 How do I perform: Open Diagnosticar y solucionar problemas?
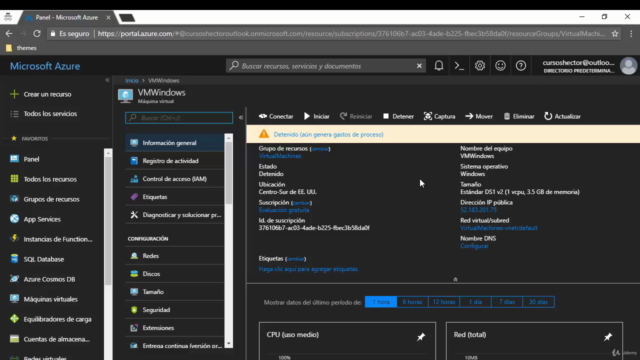[x=175, y=215]
